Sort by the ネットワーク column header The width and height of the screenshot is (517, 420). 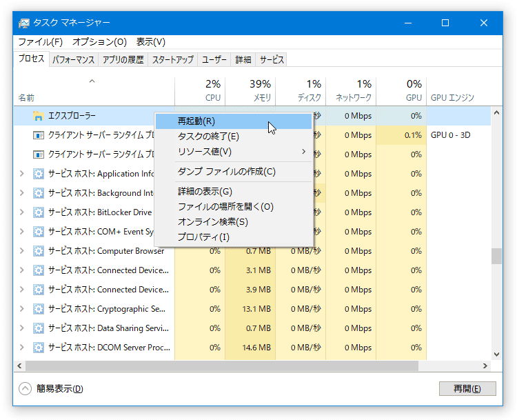coord(351,91)
